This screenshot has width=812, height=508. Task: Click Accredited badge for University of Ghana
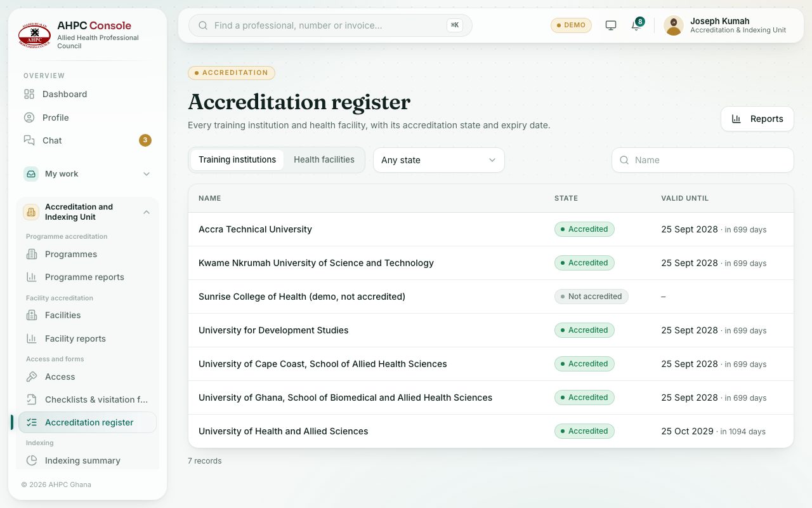pos(584,398)
